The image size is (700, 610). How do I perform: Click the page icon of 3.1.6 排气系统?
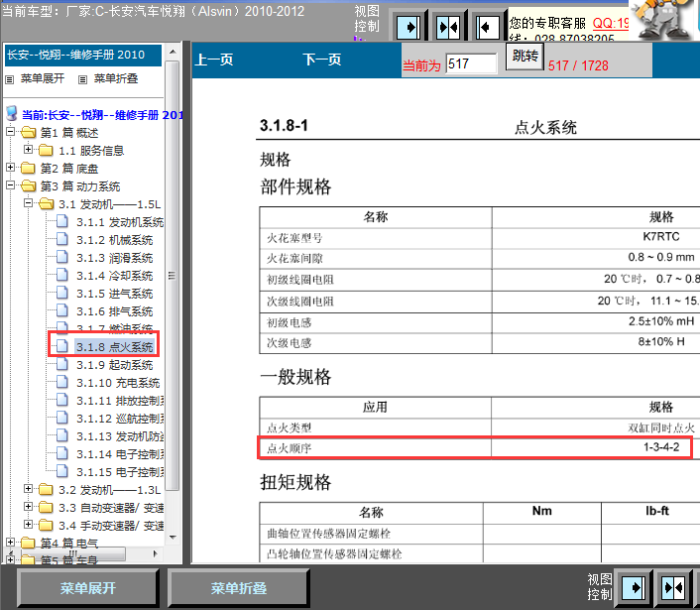pos(62,310)
